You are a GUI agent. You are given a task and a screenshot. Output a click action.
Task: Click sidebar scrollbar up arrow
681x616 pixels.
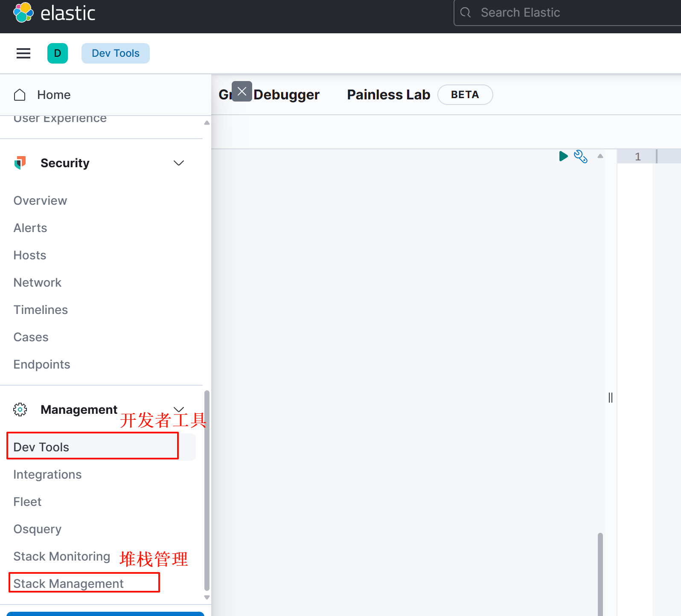pyautogui.click(x=207, y=123)
